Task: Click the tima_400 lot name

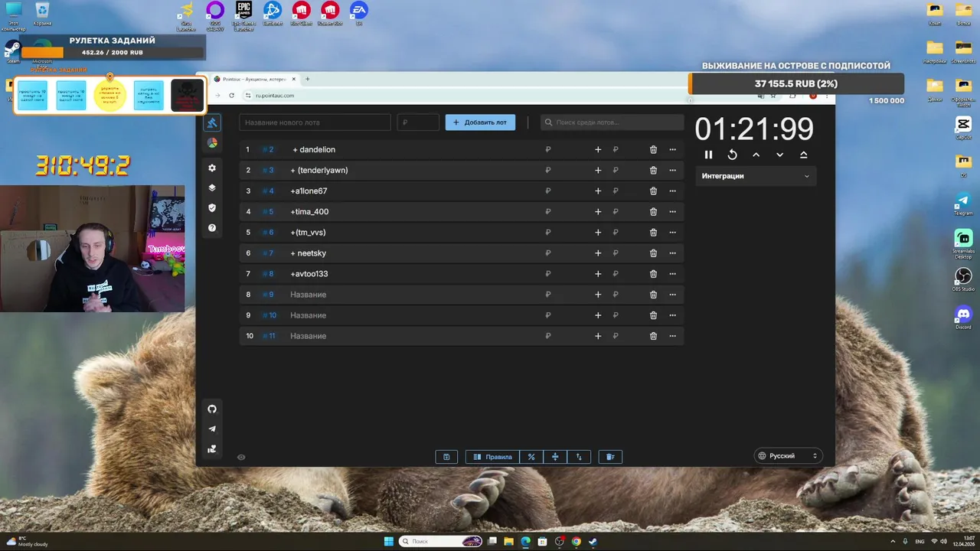Action: (x=309, y=212)
